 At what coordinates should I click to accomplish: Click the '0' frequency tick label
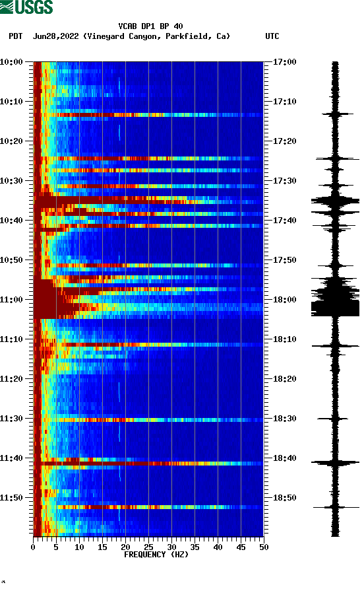[33, 547]
